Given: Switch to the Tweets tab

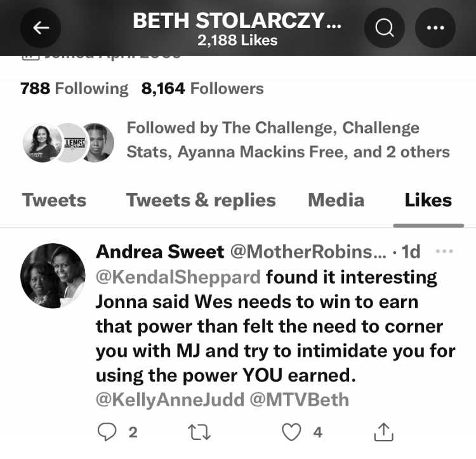Looking at the screenshot, I should coord(54,201).
